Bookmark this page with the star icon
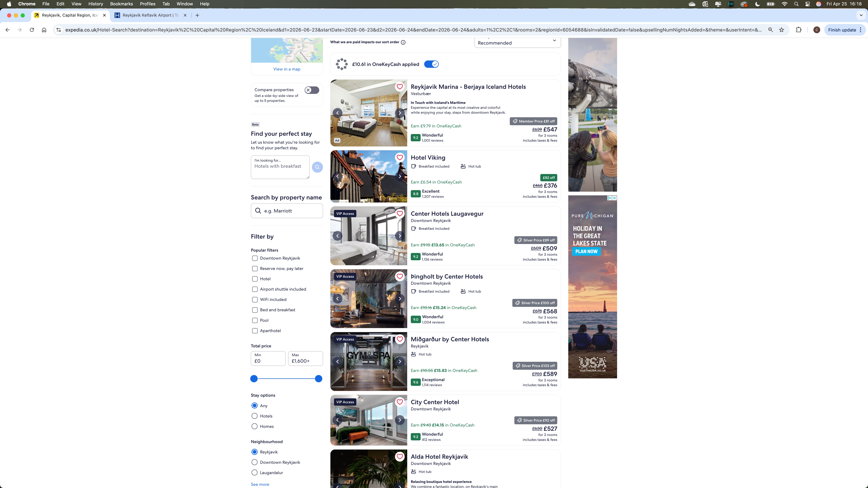Image resolution: width=868 pixels, height=488 pixels. pos(781,30)
